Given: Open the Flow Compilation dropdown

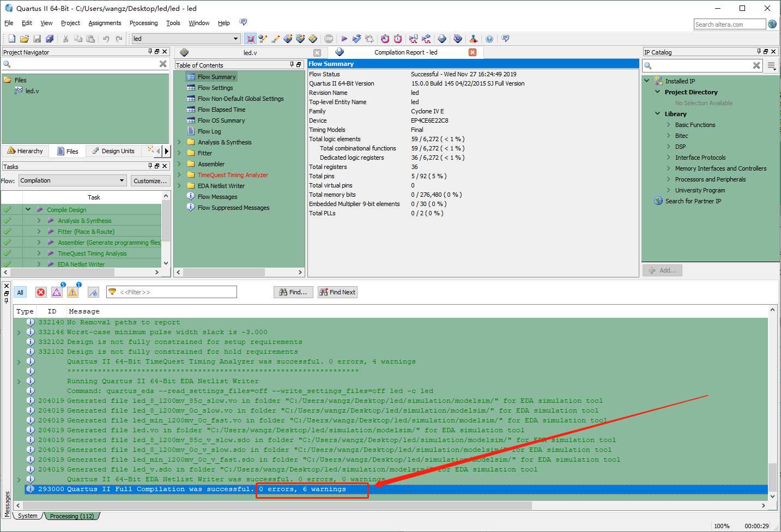Looking at the screenshot, I should [72, 180].
